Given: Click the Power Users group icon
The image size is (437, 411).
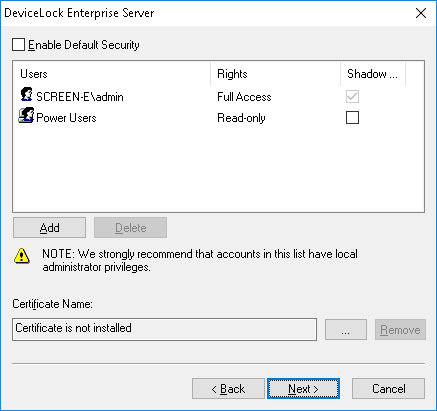Looking at the screenshot, I should pos(26,116).
